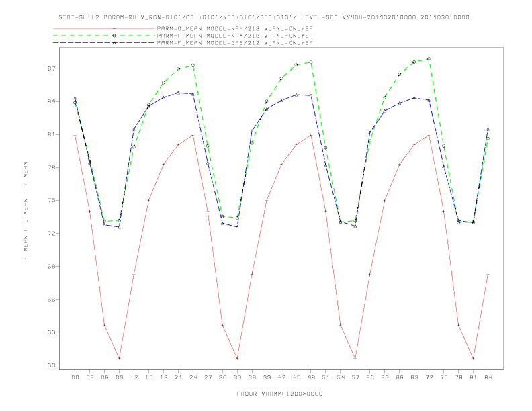Click green NAM peak marker at hour 48
Screen dimensions: 532x411
point(311,62)
